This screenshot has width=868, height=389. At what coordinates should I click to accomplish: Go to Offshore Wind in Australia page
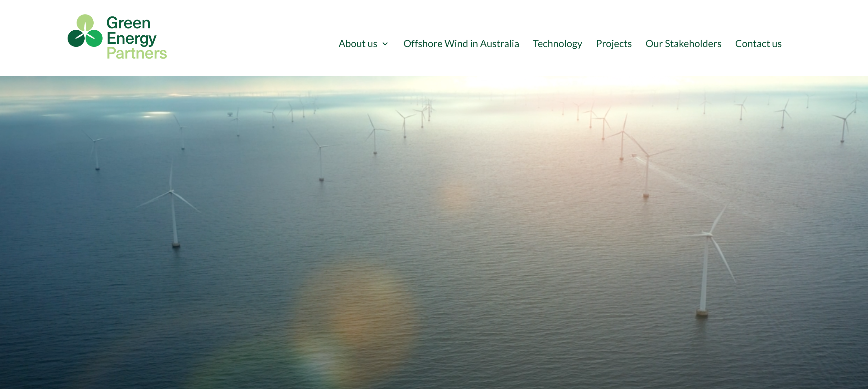tap(461, 44)
